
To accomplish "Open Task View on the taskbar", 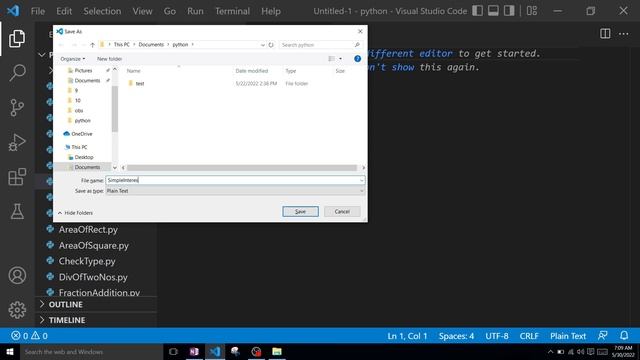I will (173, 352).
